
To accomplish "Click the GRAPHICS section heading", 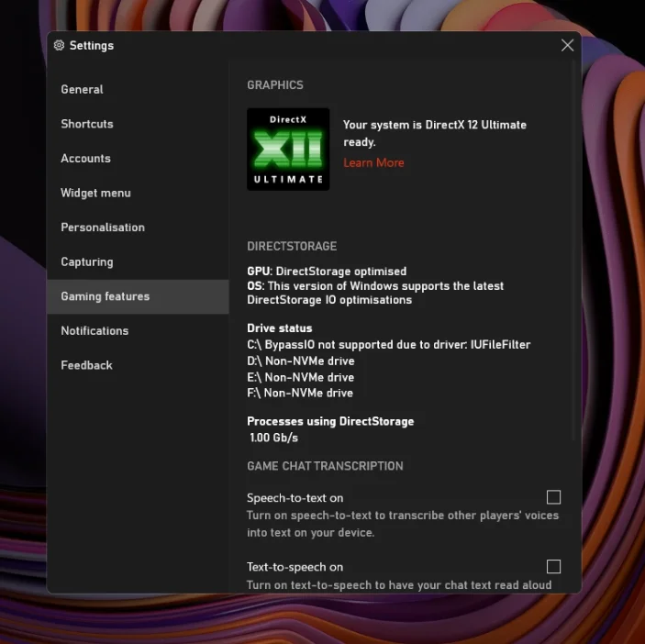I will tap(275, 85).
